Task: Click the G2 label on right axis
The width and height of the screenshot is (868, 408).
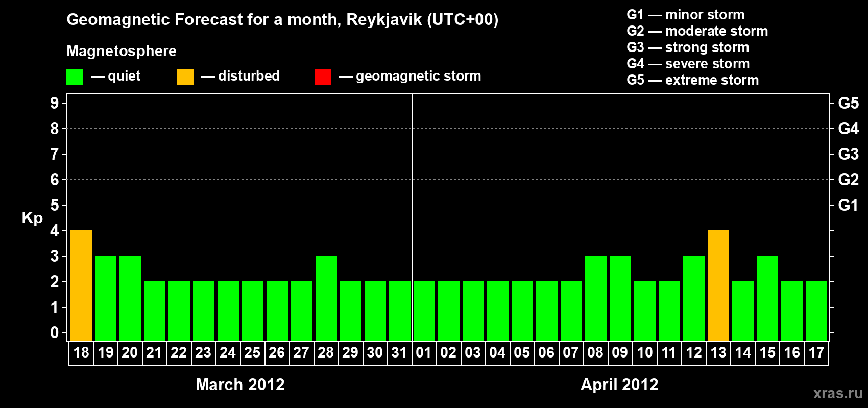Action: (x=849, y=180)
